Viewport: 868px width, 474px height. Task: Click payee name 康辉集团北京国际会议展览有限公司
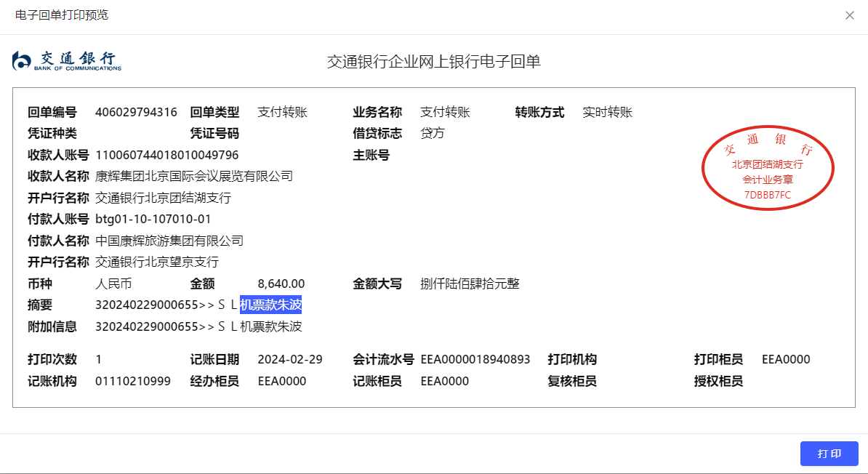pos(194,176)
